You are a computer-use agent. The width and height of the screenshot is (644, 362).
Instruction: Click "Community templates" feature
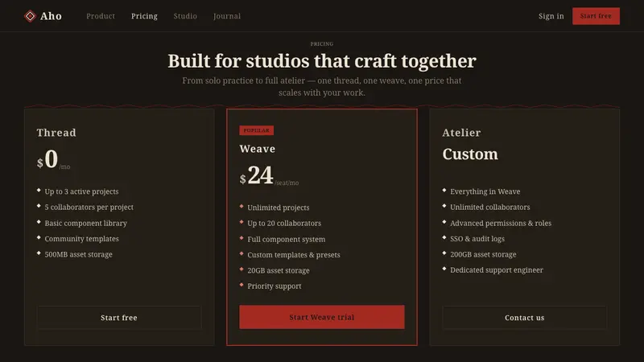81,238
